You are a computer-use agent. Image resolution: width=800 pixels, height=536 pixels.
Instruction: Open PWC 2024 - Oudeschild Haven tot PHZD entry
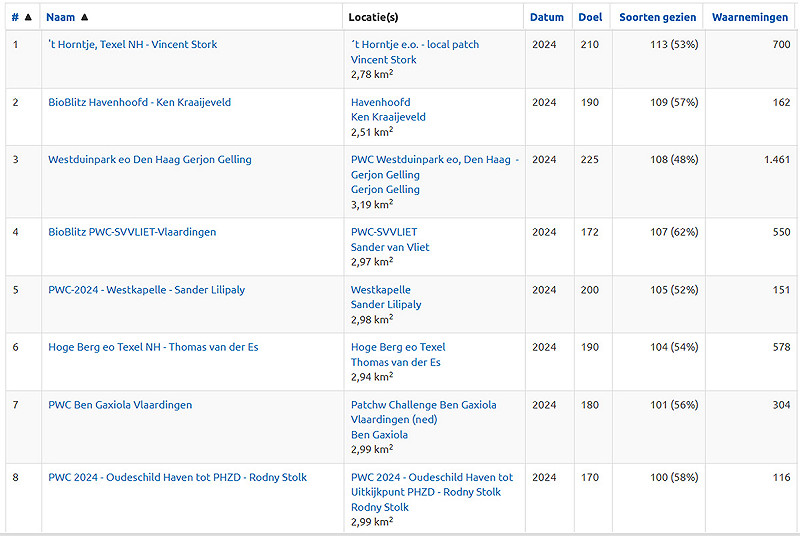(x=177, y=477)
